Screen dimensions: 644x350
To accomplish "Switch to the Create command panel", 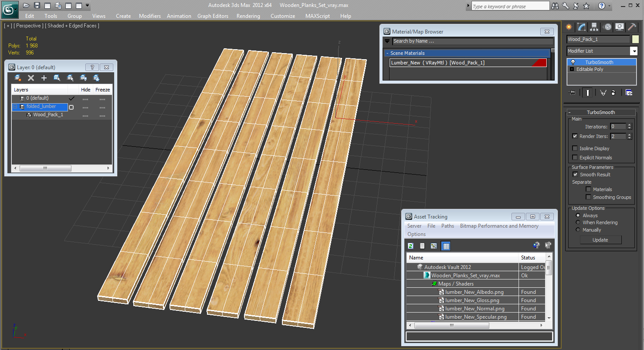I will (x=569, y=27).
